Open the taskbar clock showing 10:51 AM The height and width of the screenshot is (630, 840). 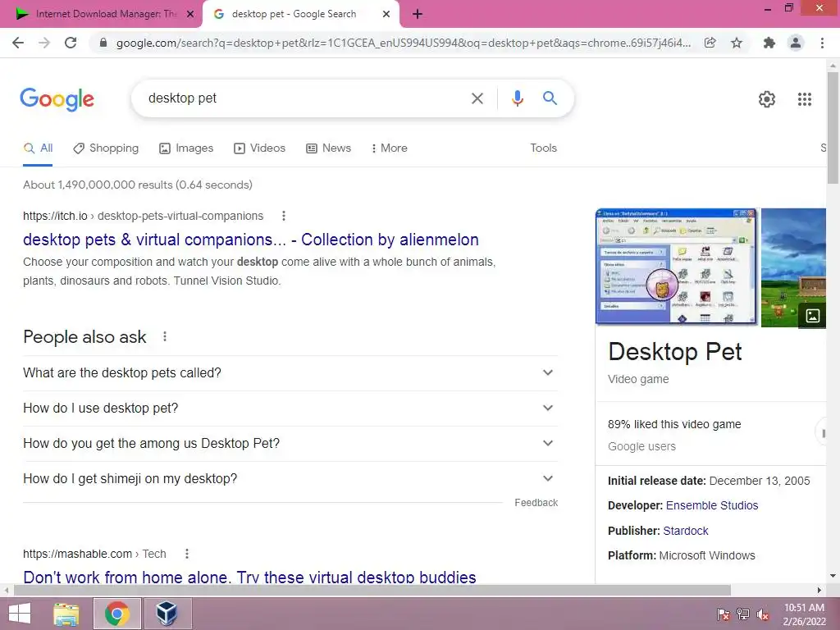(x=804, y=614)
